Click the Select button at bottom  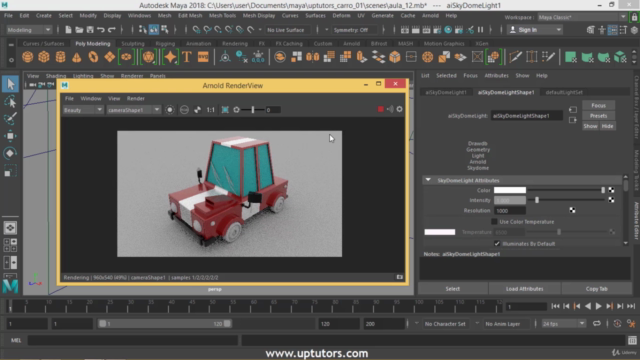[x=453, y=289]
